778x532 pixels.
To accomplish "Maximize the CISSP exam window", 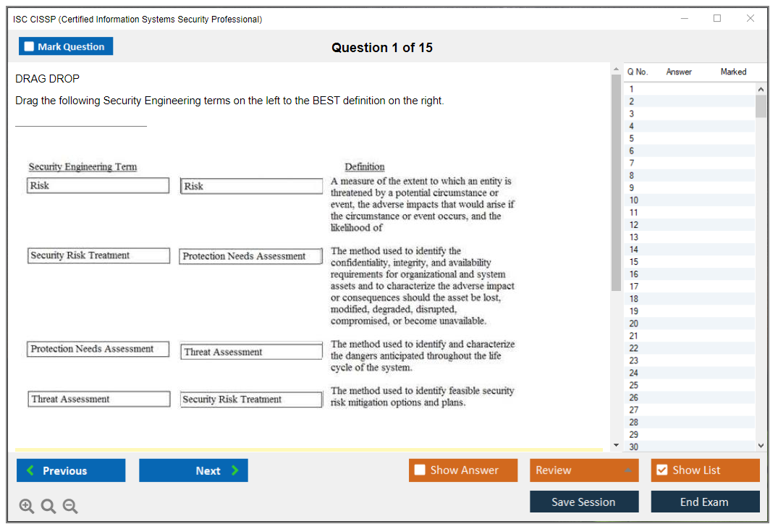I will [717, 19].
